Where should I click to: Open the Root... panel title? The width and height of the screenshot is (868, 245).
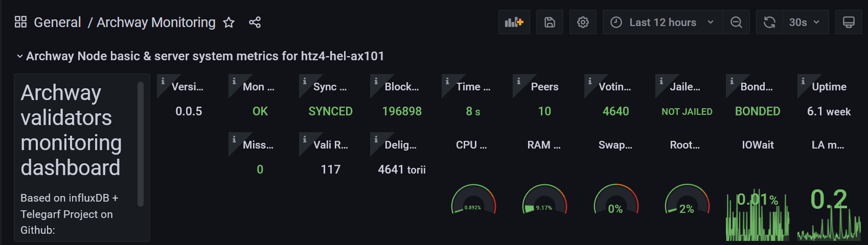[685, 145]
